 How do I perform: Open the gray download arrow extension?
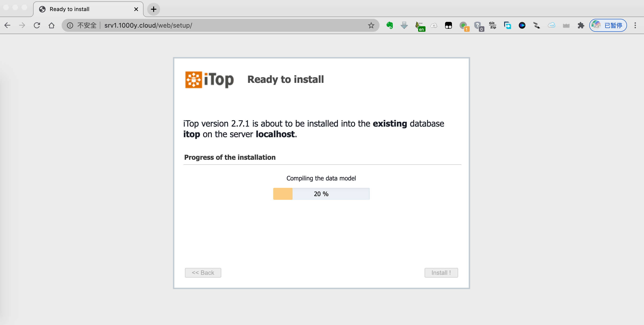click(404, 25)
